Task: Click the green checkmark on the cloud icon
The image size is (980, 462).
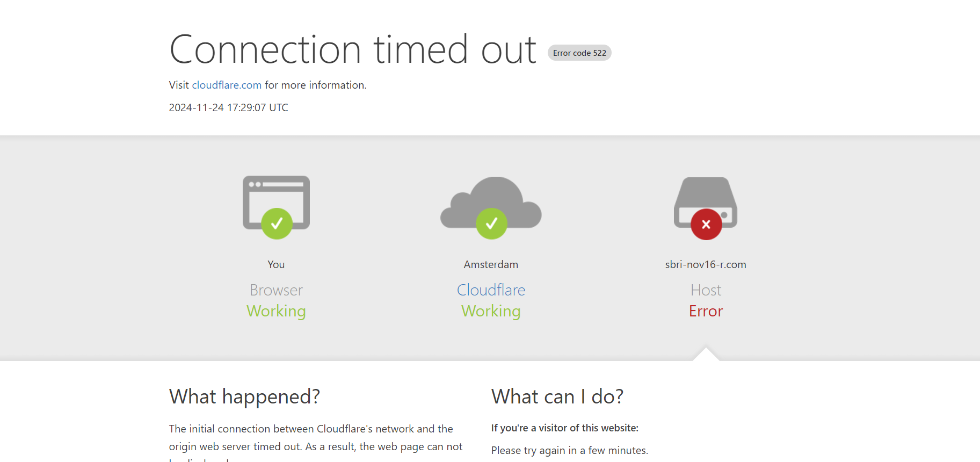Action: (491, 223)
